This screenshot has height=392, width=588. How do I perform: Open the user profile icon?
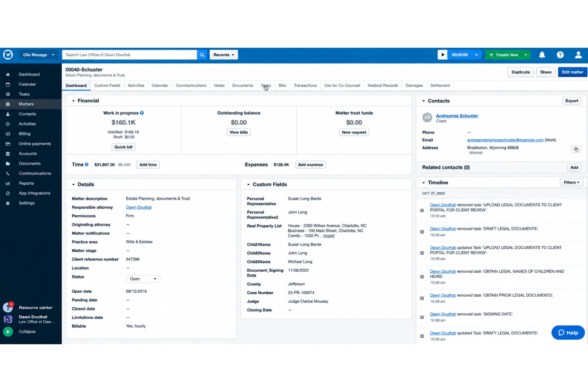(578, 55)
